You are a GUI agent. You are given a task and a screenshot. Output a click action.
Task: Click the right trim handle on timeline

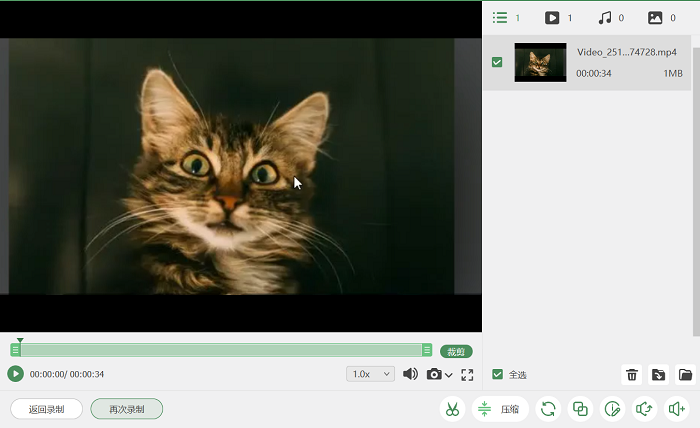coord(427,350)
